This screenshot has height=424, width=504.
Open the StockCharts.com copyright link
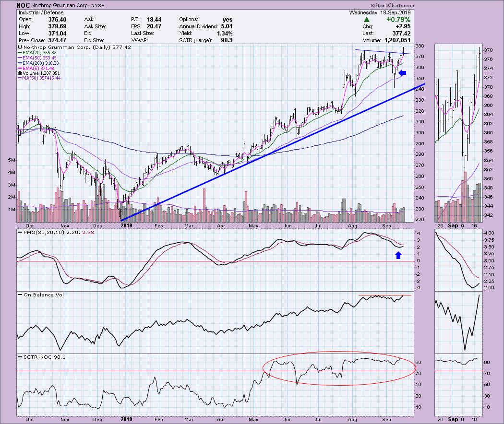click(x=393, y=5)
